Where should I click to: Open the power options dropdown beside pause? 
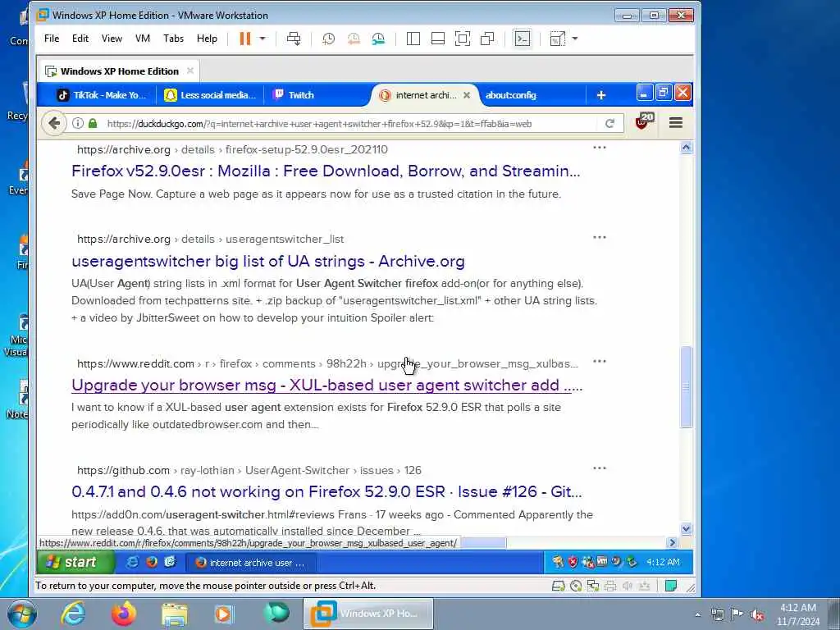pyautogui.click(x=262, y=39)
